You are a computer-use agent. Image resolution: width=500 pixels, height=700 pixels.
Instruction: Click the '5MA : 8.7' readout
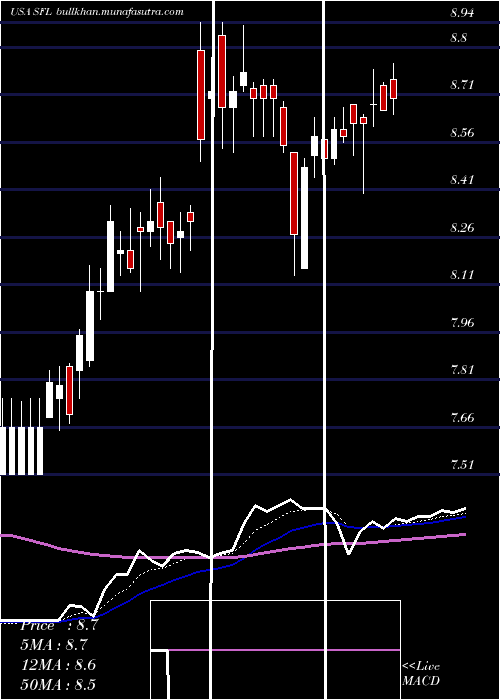click(x=53, y=645)
